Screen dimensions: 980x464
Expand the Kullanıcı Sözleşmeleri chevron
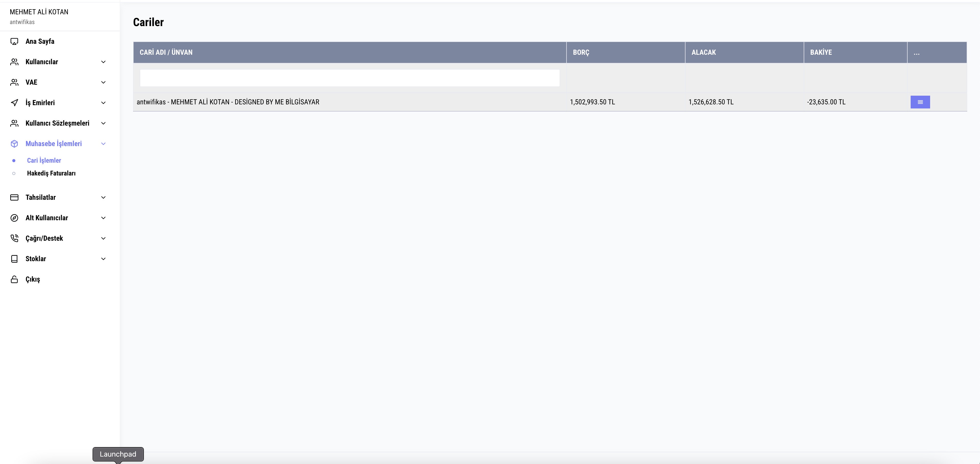coord(103,123)
